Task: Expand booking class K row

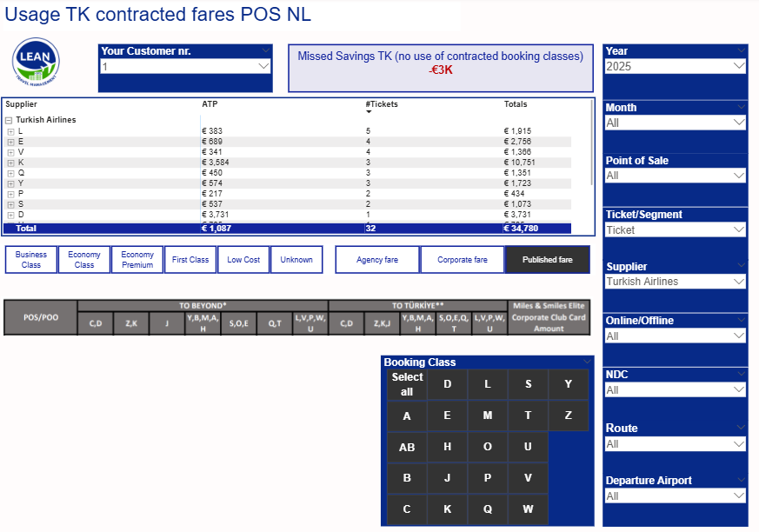Action: tap(10, 163)
